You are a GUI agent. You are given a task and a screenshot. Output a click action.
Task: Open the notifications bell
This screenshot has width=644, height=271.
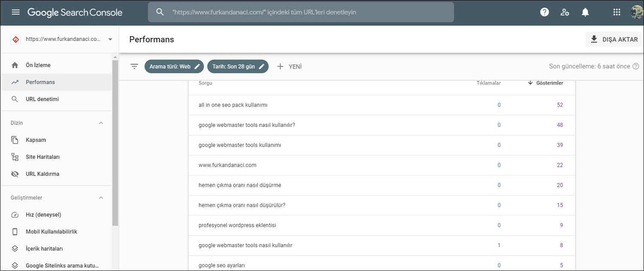click(x=585, y=12)
